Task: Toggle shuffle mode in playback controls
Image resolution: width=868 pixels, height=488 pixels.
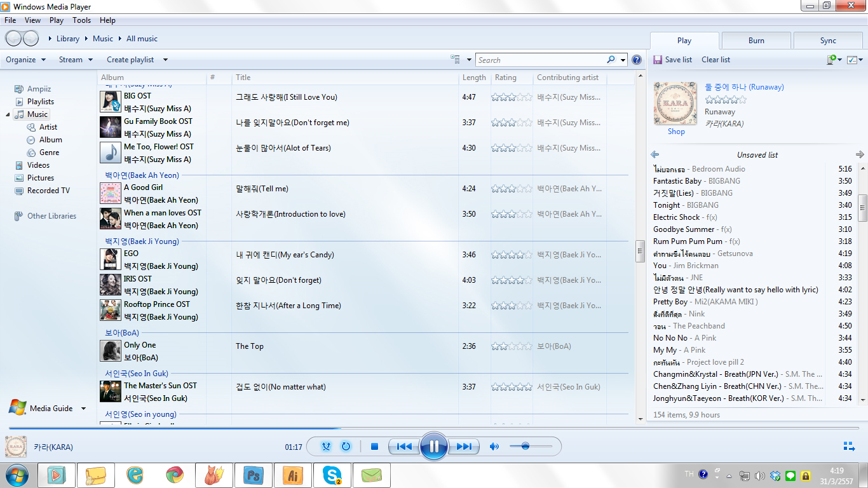Action: click(326, 447)
